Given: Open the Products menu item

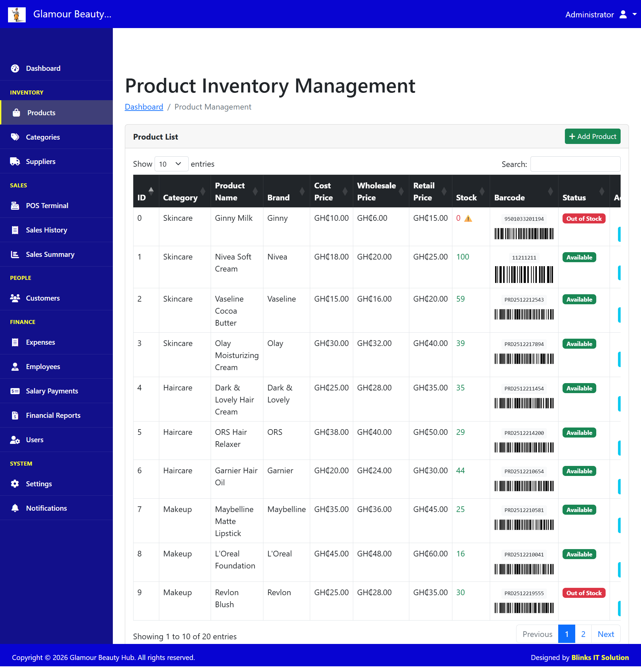Looking at the screenshot, I should point(57,113).
